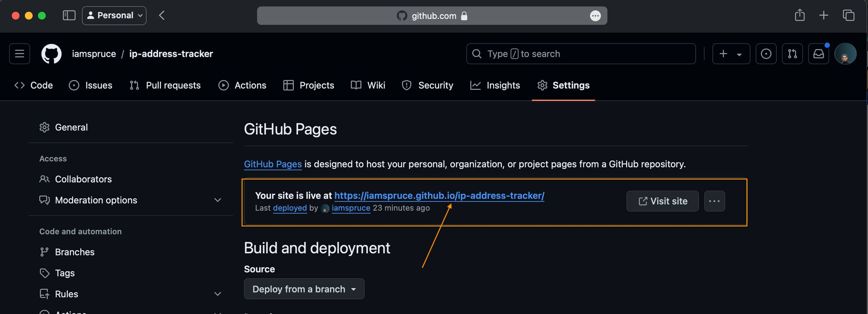Click the Tags tag icon

point(44,273)
